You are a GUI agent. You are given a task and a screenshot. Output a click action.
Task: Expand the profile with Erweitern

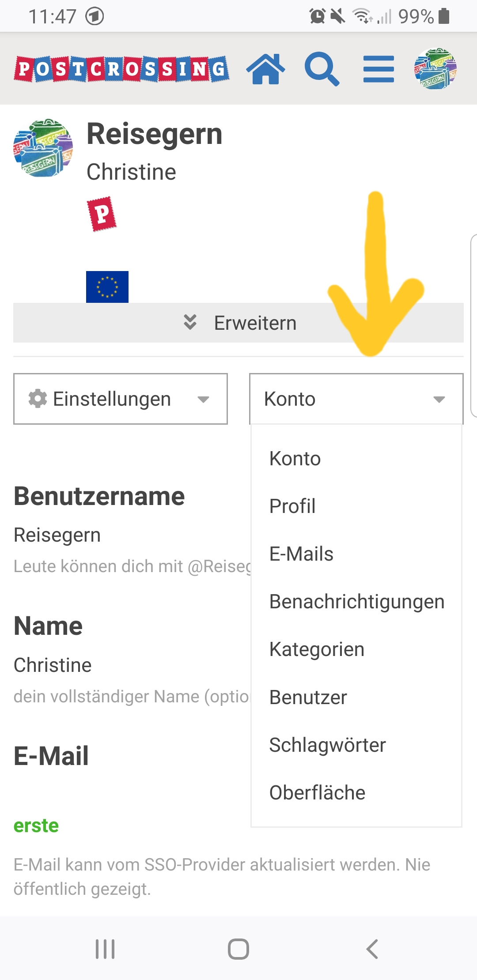(238, 323)
